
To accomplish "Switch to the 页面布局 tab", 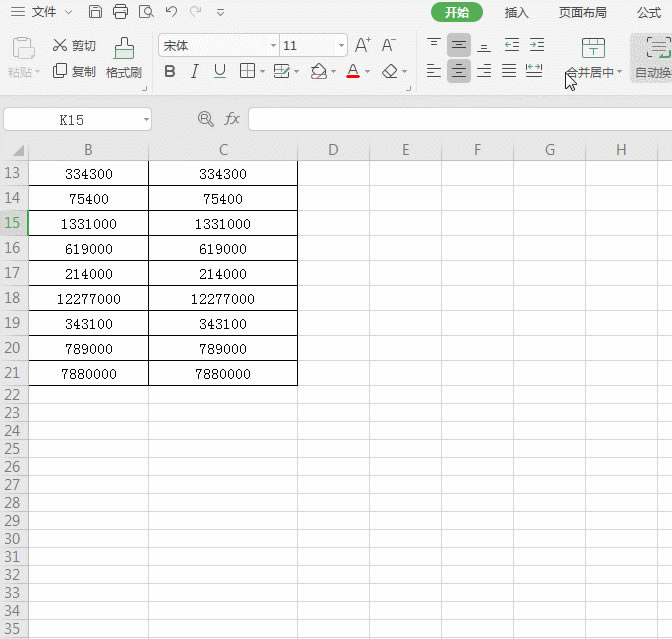I will 582,13.
